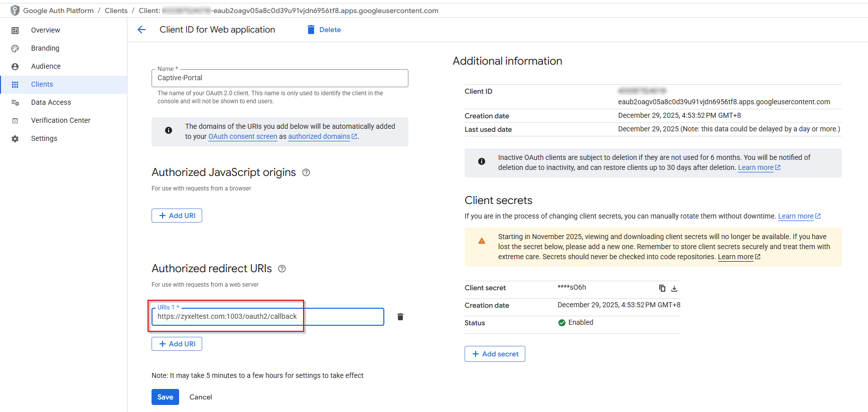
Task: Add a URI under Authorized redirect URIs
Action: click(177, 344)
